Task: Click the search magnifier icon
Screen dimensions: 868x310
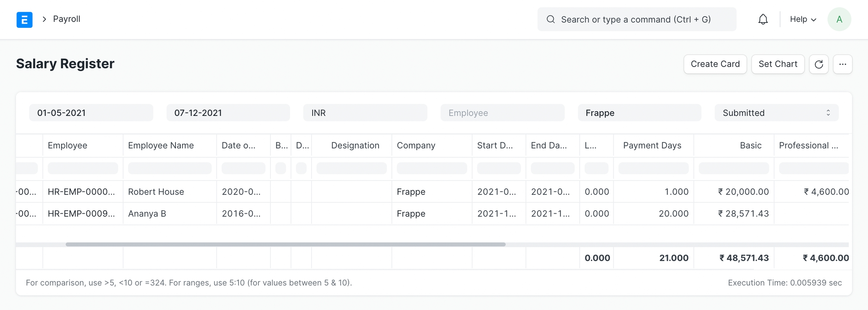Action: (x=551, y=19)
